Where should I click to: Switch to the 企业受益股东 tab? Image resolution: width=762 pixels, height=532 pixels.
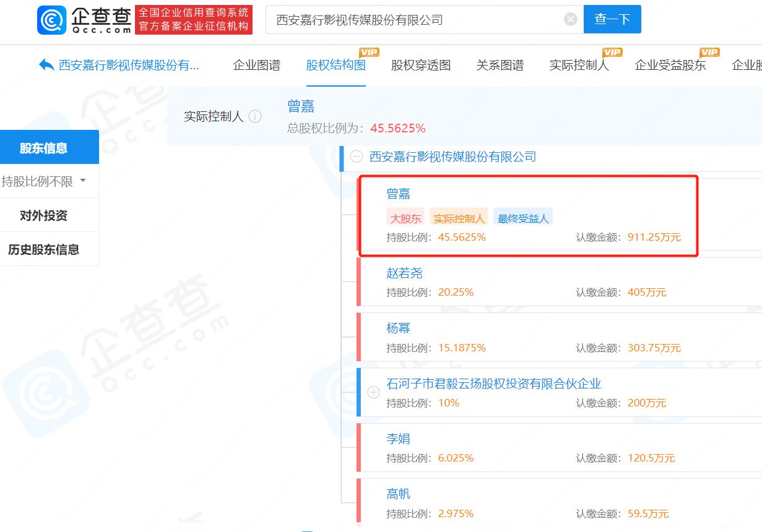pyautogui.click(x=670, y=65)
